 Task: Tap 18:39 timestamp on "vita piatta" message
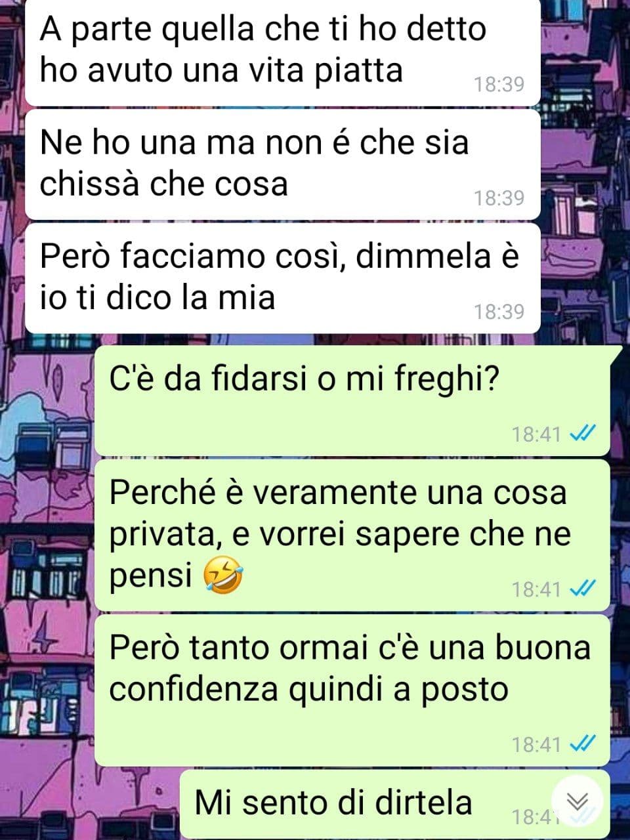pos(499,84)
